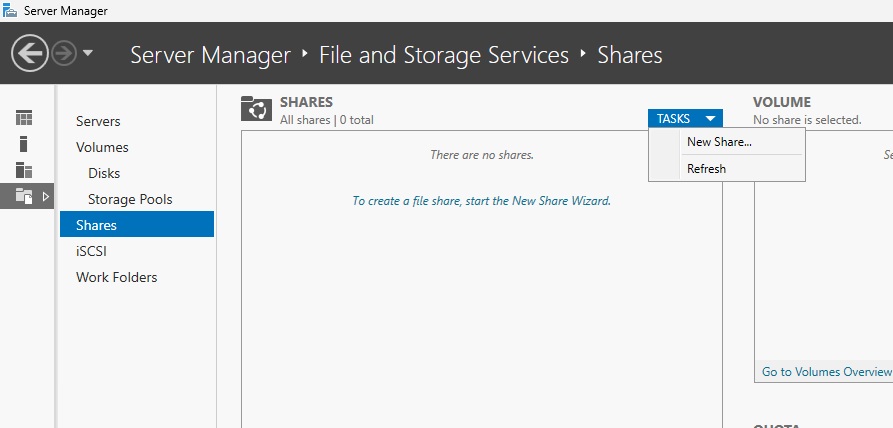The height and width of the screenshot is (428, 893).
Task: Select the Local Server sidebar icon
Action: click(23, 144)
